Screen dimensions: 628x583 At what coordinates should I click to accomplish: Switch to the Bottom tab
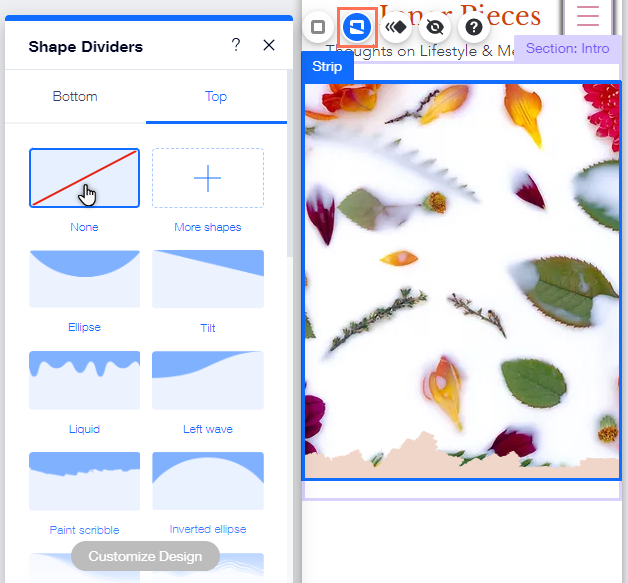(x=75, y=97)
